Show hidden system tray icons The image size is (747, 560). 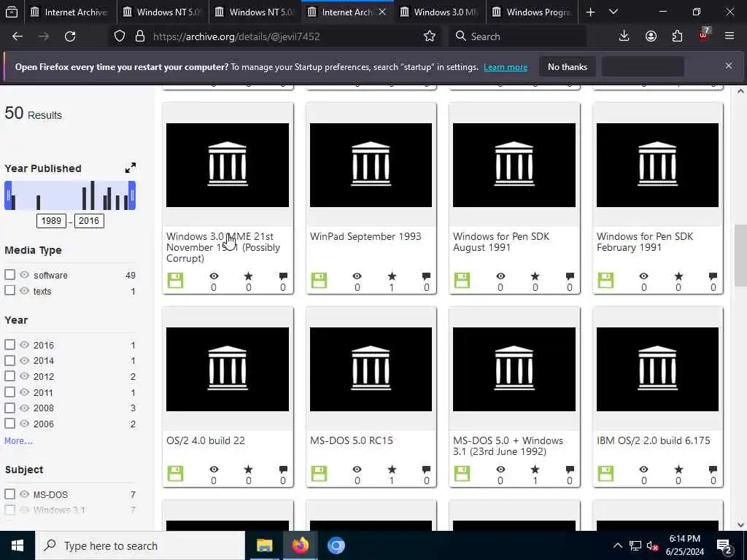tap(617, 545)
